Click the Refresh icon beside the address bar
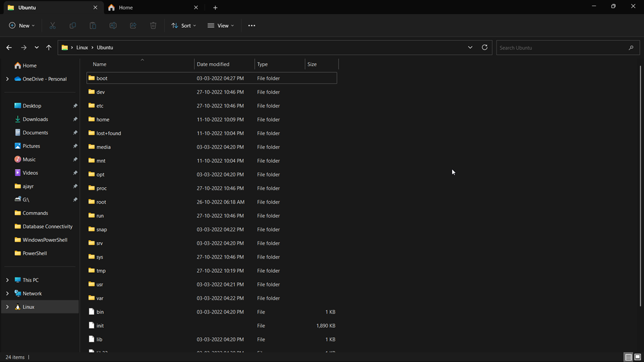 [484, 47]
